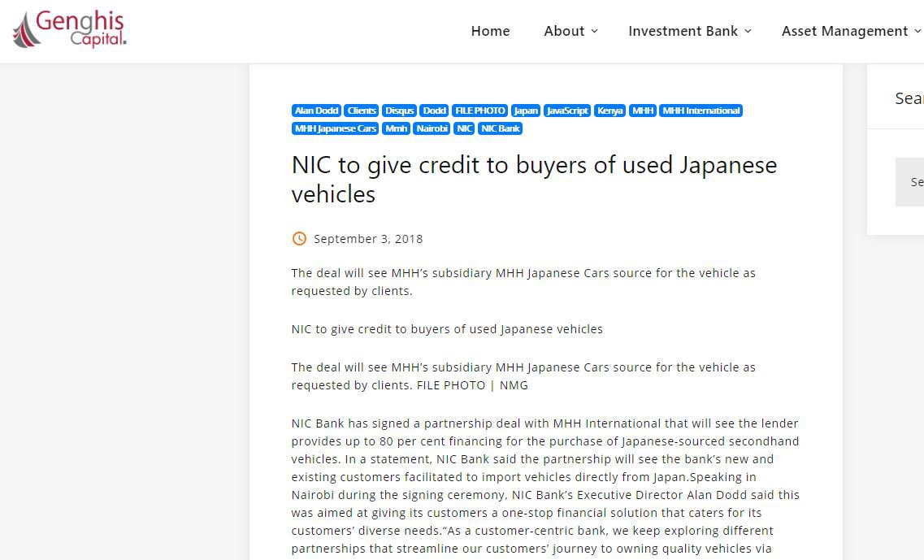Image resolution: width=924 pixels, height=560 pixels.
Task: Click the sidebar search input field
Action: coord(909,182)
